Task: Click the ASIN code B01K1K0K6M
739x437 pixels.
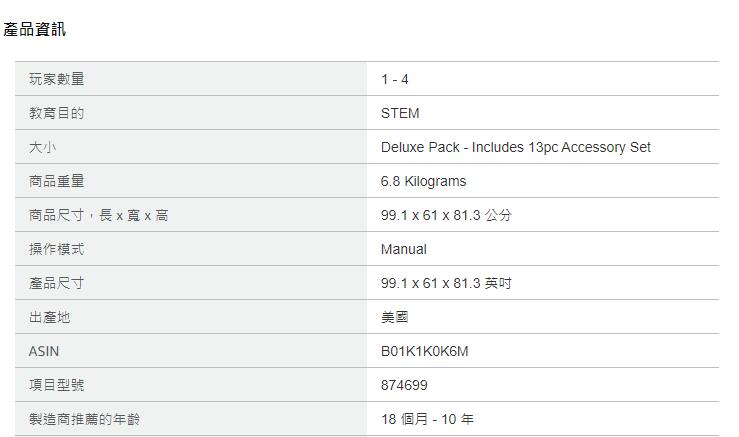Action: pos(424,351)
